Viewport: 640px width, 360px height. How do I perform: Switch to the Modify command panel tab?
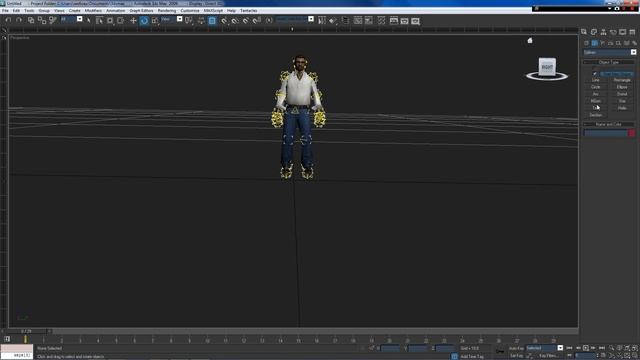click(594, 32)
